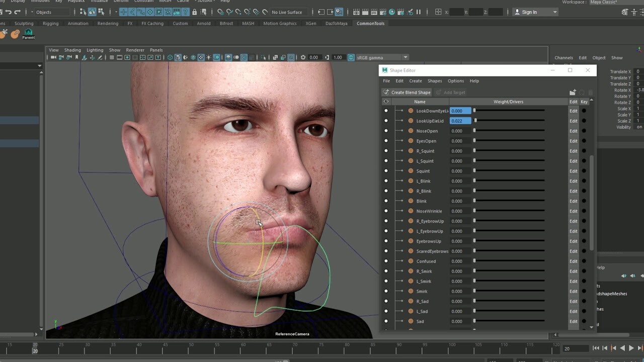
Task: Click the go to start playback button
Action: click(596, 348)
